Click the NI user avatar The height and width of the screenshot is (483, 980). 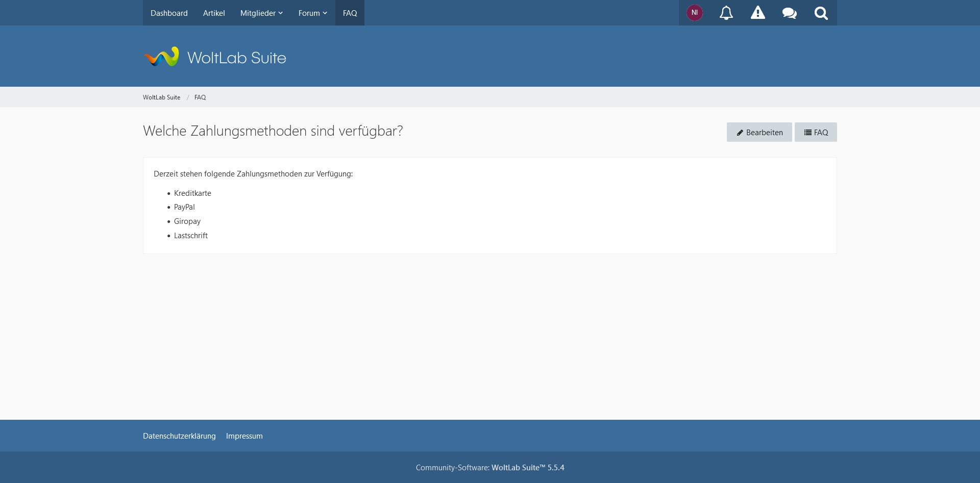click(x=694, y=13)
